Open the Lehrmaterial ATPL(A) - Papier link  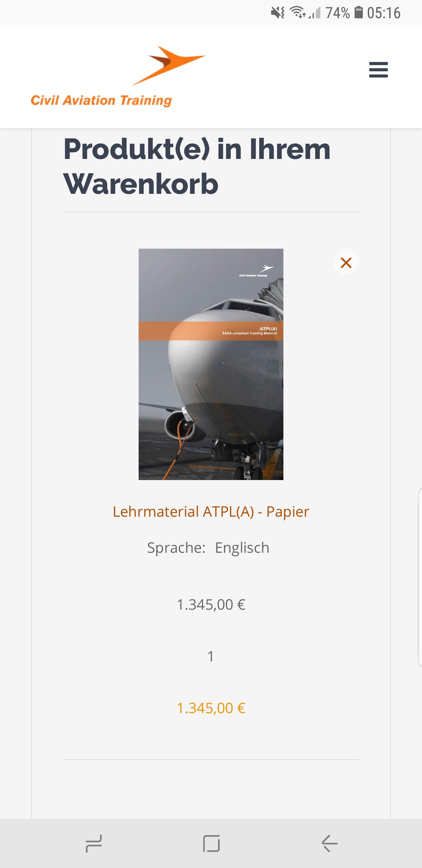211,511
